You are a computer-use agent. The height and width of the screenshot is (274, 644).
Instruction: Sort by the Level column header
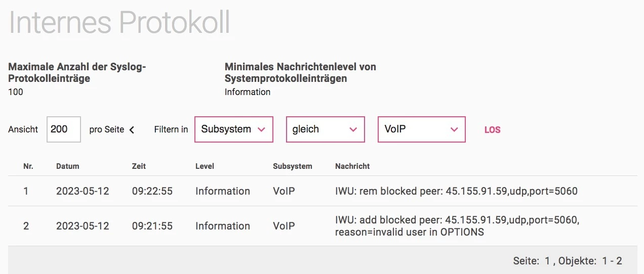point(205,166)
